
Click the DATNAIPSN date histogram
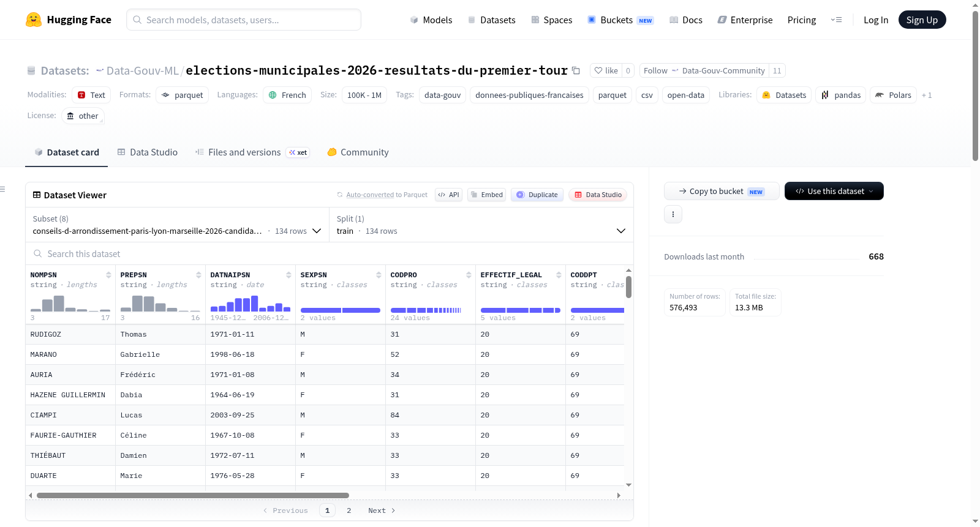pyautogui.click(x=251, y=304)
